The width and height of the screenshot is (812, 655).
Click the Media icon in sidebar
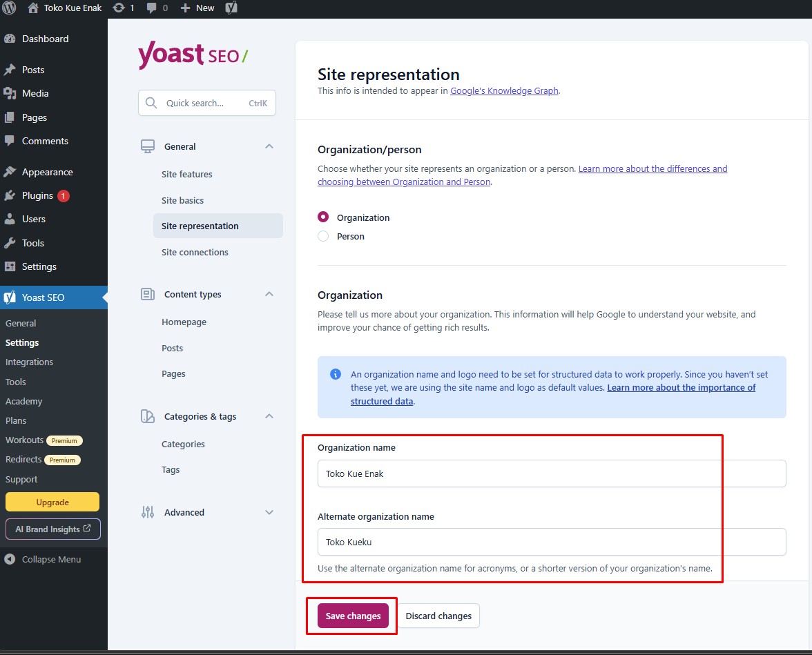coord(10,93)
